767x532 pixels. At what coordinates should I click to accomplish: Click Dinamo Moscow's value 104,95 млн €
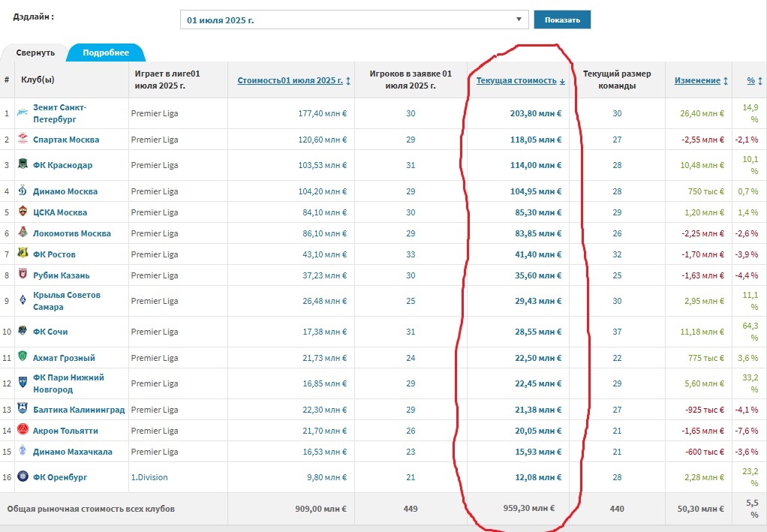point(536,191)
